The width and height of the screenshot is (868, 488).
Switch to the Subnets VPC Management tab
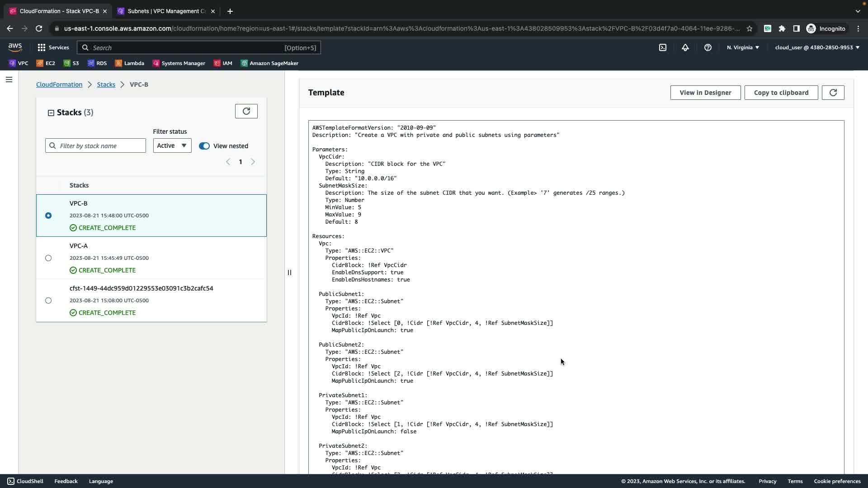coord(165,11)
